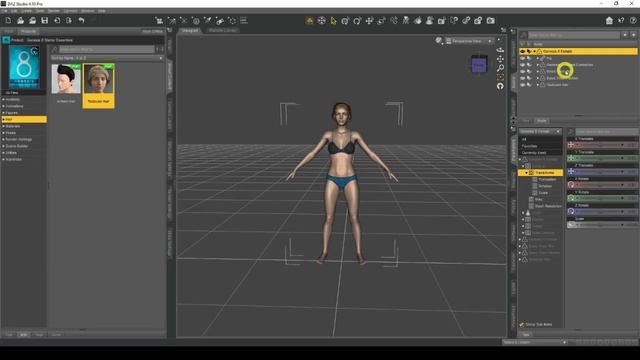Screen dimensions: 640x360
Task: Toggle visibility eye for Toulouse Hair node
Action: (x=522, y=85)
